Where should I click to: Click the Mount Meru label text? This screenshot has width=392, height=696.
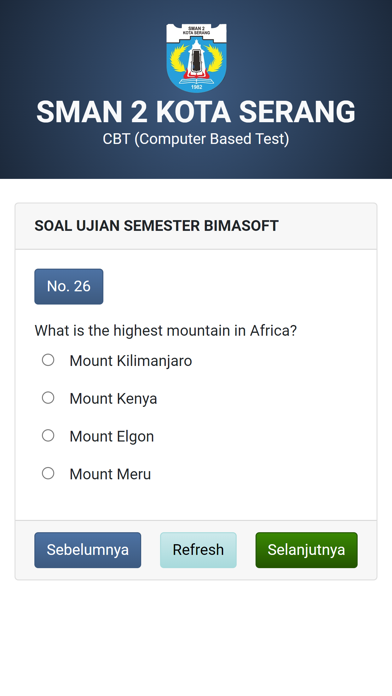[x=110, y=474]
